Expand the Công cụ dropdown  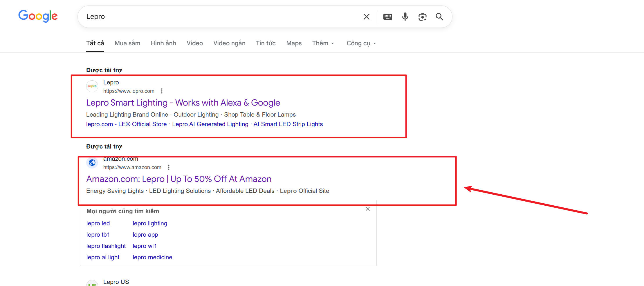(361, 43)
